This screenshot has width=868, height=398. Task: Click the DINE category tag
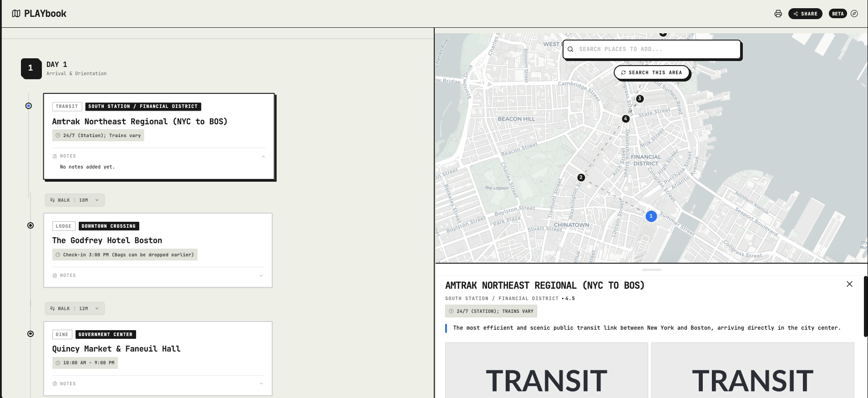[62, 335]
